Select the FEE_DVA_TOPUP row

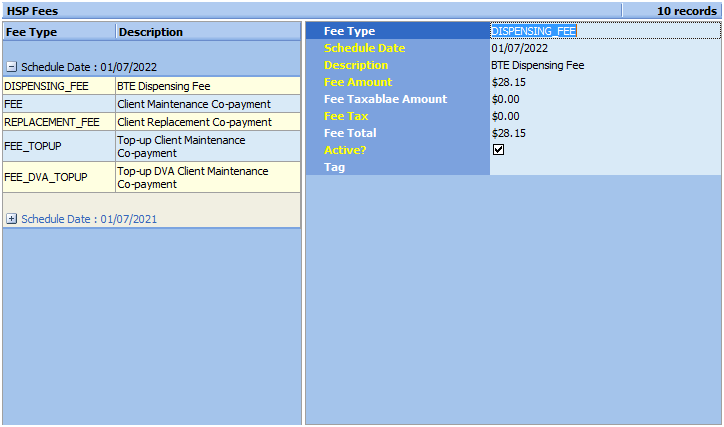click(58, 177)
